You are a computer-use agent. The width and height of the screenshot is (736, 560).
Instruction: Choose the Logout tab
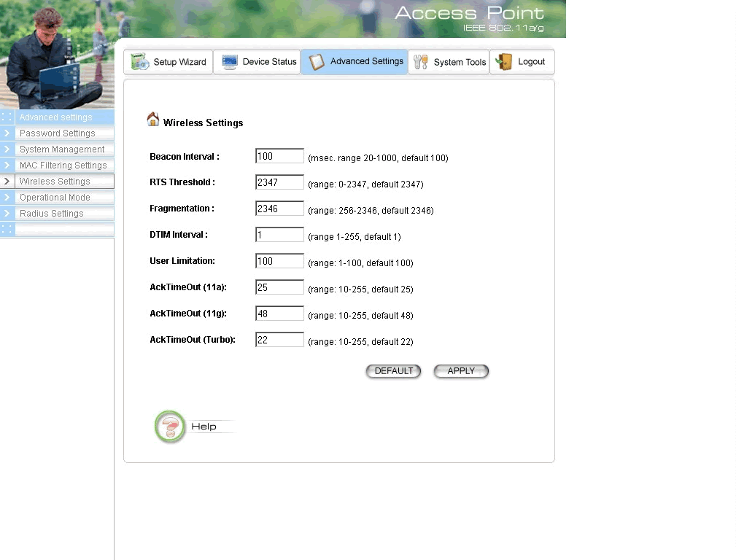tap(522, 62)
